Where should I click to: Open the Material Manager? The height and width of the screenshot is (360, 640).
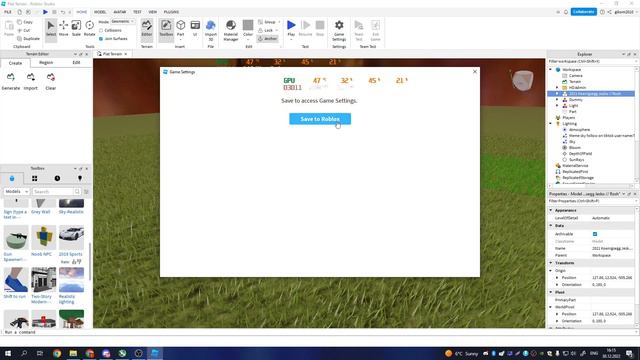(231, 29)
